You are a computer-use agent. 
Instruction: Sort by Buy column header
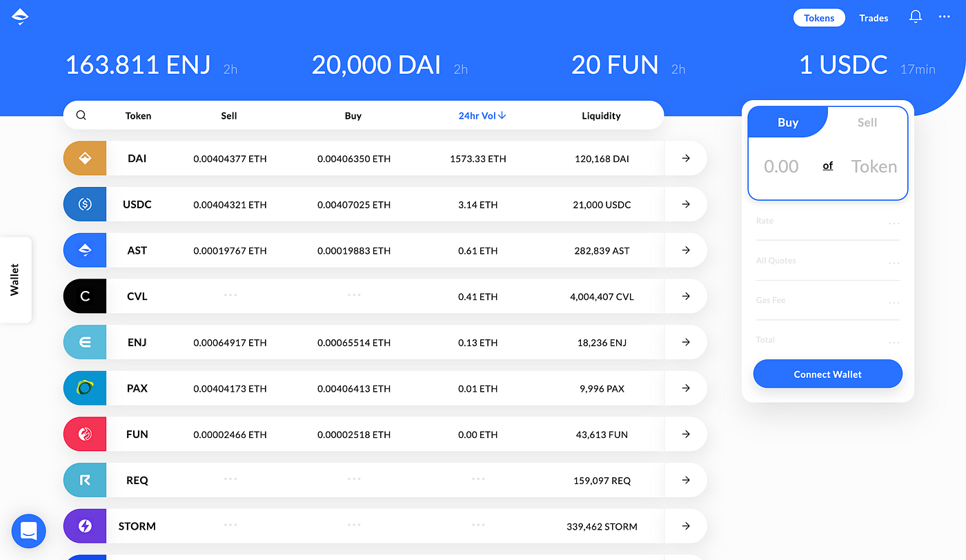(353, 116)
